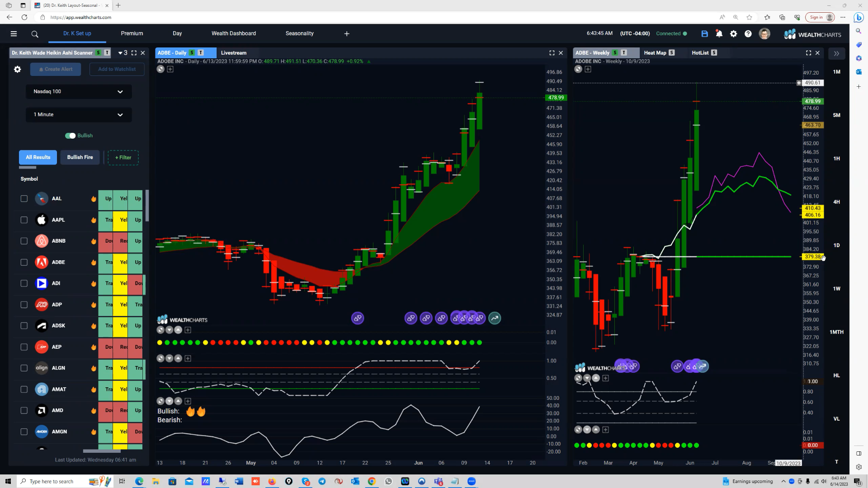Collapse the weekly chart first indicator pane (down arrow)
Screen dimensions: 868x488
tap(587, 378)
